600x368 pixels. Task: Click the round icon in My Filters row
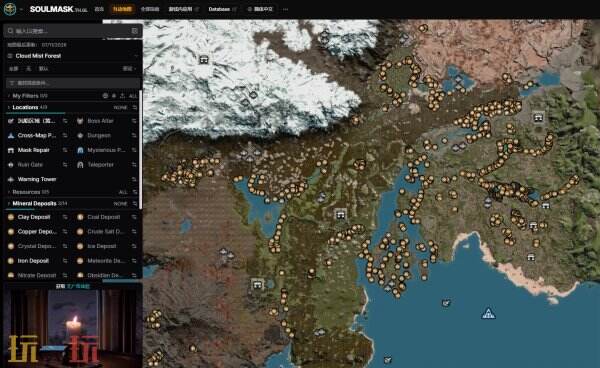[x=105, y=96]
